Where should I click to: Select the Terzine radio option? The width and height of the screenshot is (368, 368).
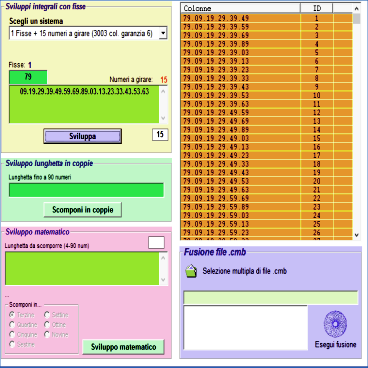pyautogui.click(x=12, y=314)
